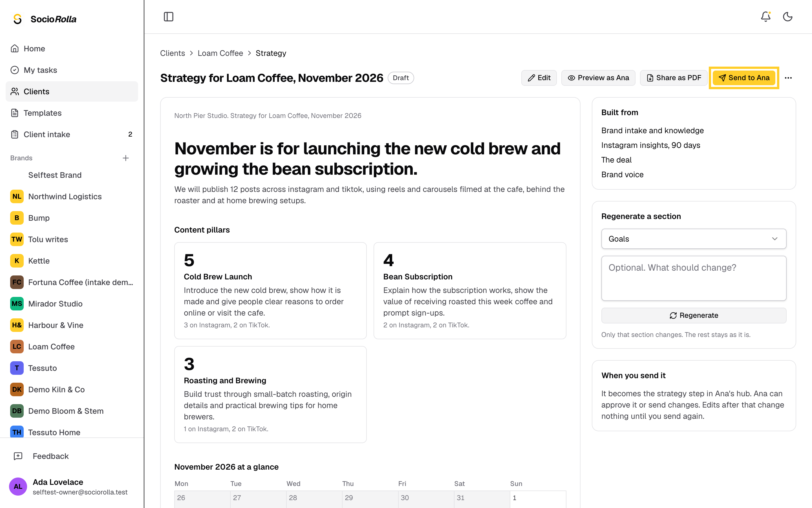Focus the 'What should change?' text box
This screenshot has width=812, height=508.
(x=694, y=278)
